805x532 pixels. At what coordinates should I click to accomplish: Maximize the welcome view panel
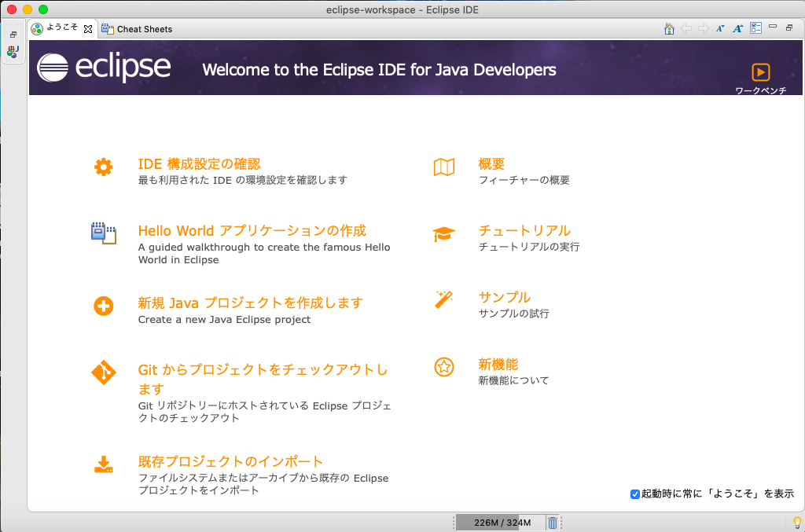click(789, 28)
